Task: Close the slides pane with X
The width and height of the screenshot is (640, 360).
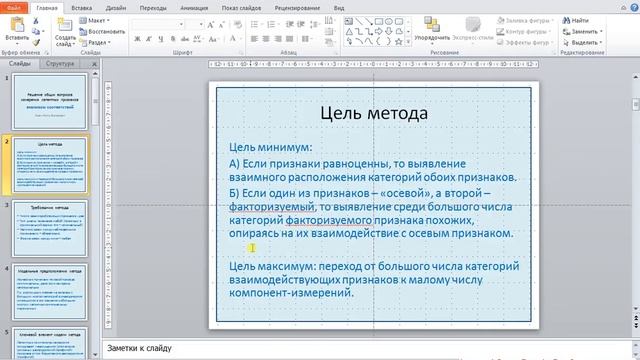Action: click(x=94, y=64)
